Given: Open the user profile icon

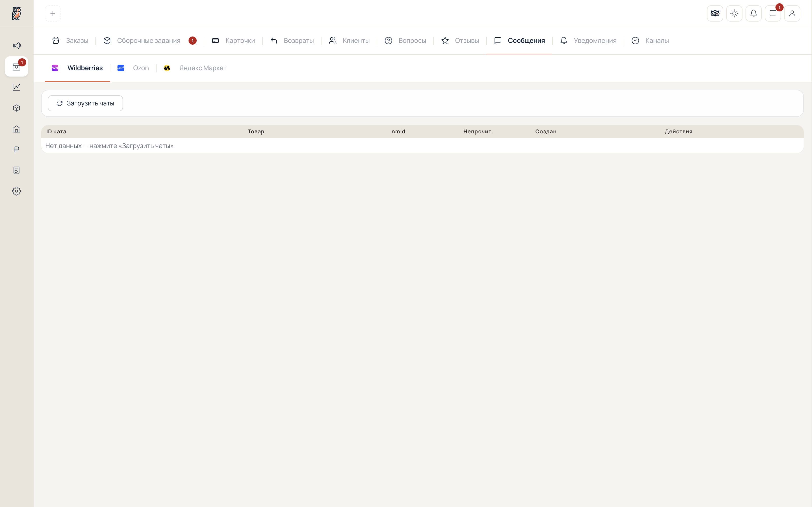Looking at the screenshot, I should pos(792,13).
